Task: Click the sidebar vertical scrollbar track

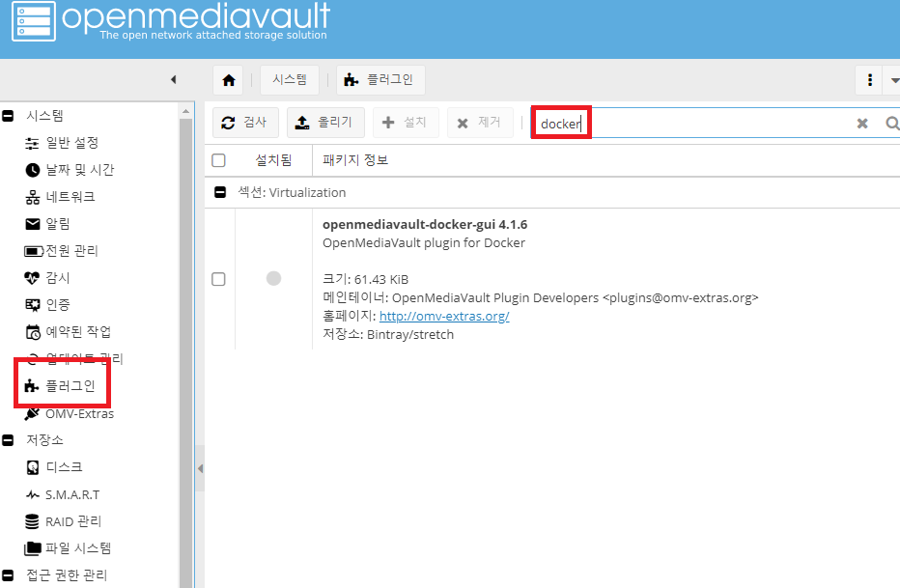Action: 185,352
